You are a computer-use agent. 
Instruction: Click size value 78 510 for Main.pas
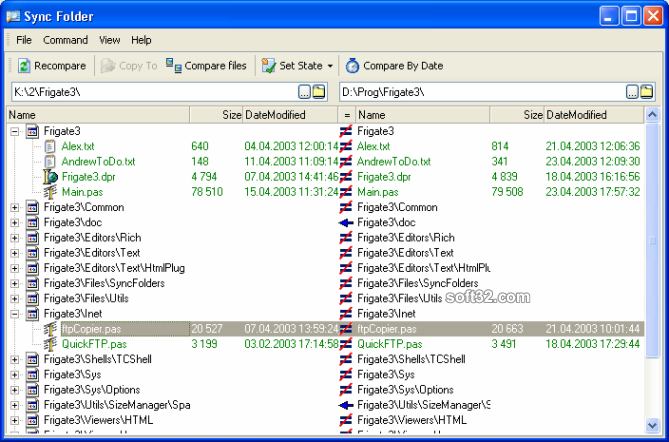(207, 192)
